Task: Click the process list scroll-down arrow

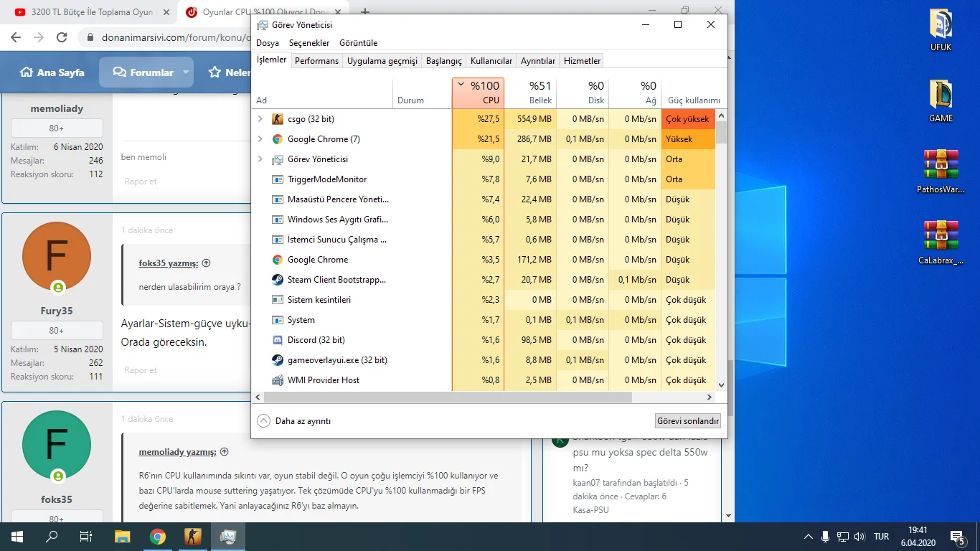Action: pyautogui.click(x=721, y=385)
